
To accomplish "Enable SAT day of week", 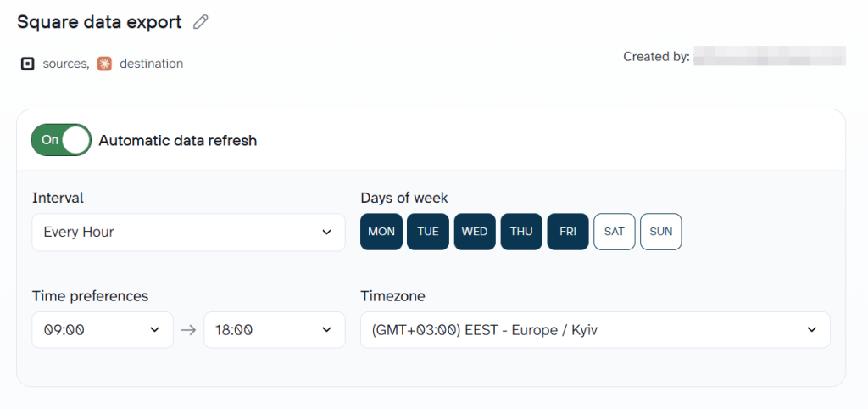I will 615,232.
